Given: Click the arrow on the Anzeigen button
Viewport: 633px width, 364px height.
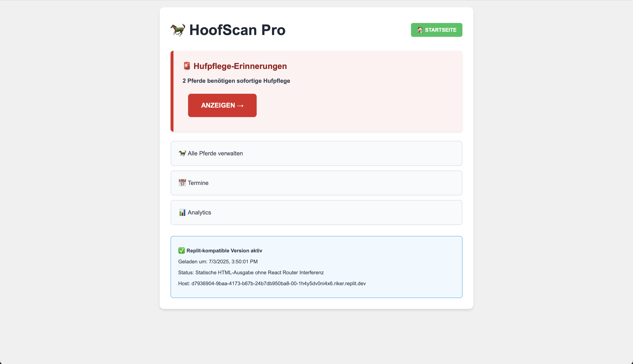Looking at the screenshot, I should [240, 106].
